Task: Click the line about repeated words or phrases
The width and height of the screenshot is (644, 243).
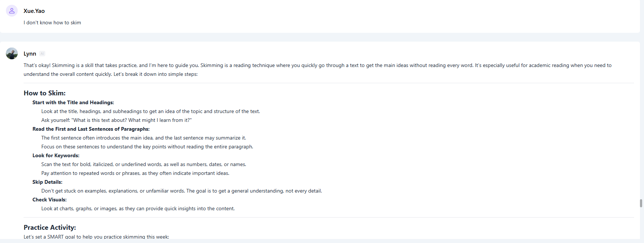Action: tap(135, 173)
